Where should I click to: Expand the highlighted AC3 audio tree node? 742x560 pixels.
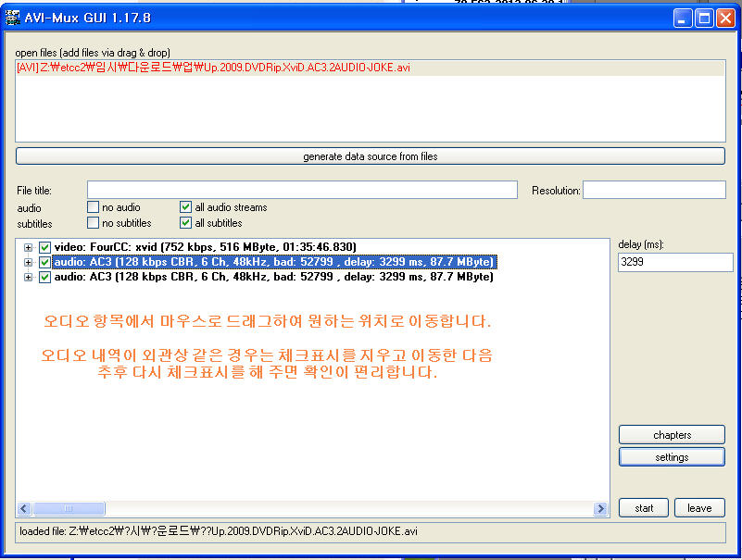pos(29,262)
